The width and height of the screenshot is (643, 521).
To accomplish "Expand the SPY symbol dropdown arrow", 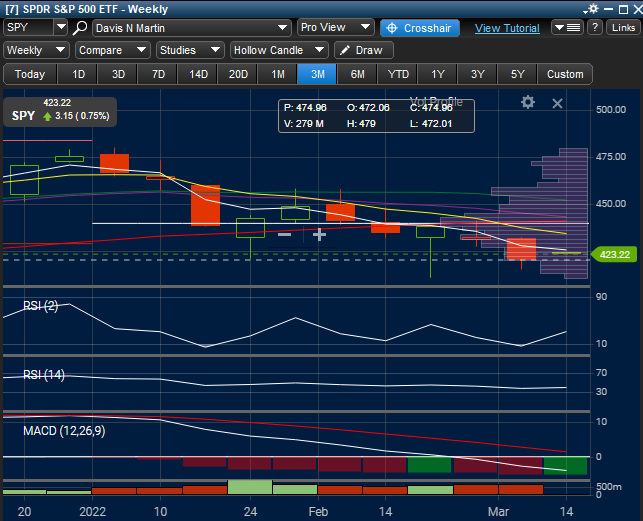I will 61,27.
